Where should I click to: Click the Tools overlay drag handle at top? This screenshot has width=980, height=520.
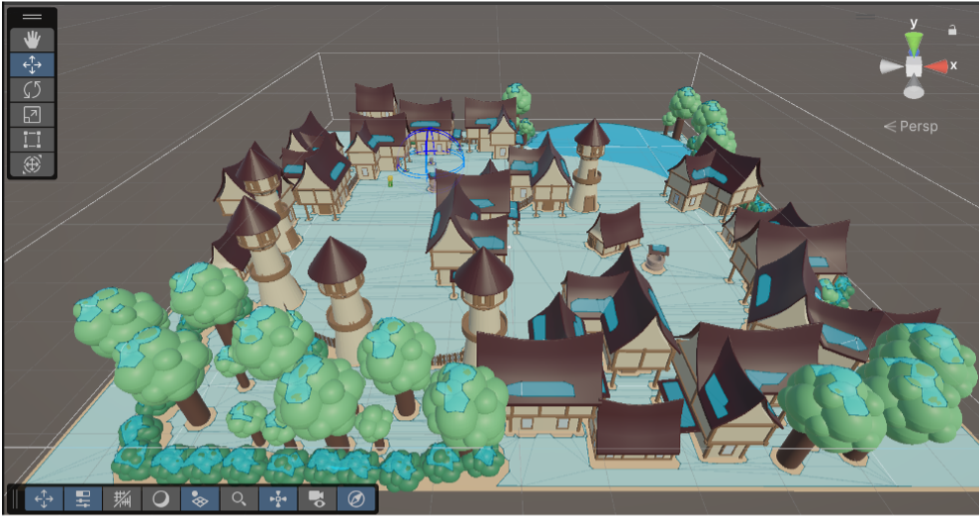coord(32,17)
